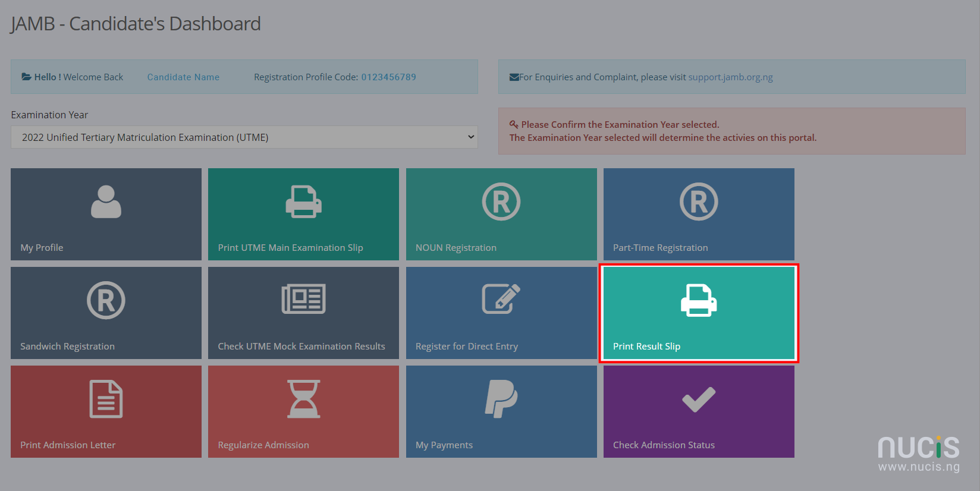Click the Sandwich Registration icon
The width and height of the screenshot is (980, 491).
pos(106,300)
